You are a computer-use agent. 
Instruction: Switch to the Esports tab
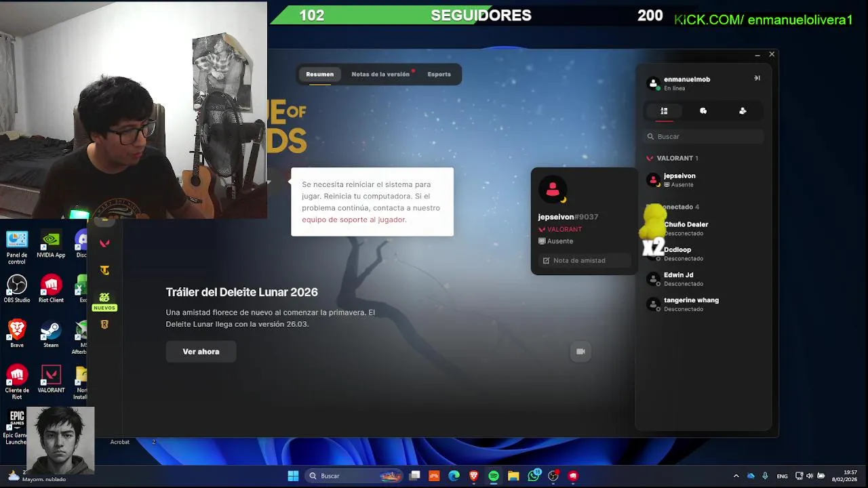[439, 75]
